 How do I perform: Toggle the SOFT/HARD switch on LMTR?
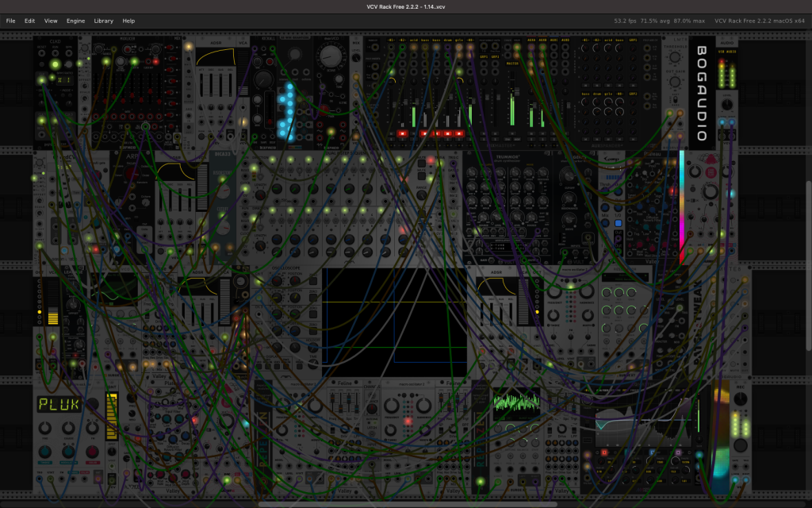click(674, 99)
